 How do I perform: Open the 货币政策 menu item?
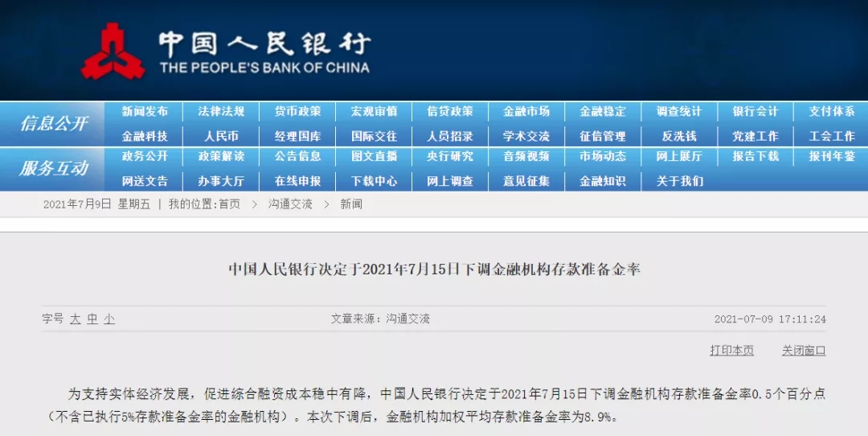point(297,112)
